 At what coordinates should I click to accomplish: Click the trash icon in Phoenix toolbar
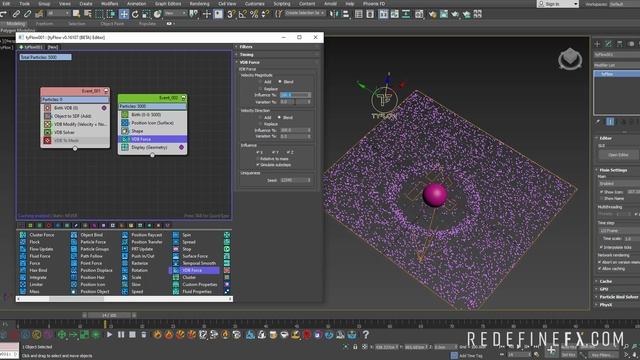point(144,335)
